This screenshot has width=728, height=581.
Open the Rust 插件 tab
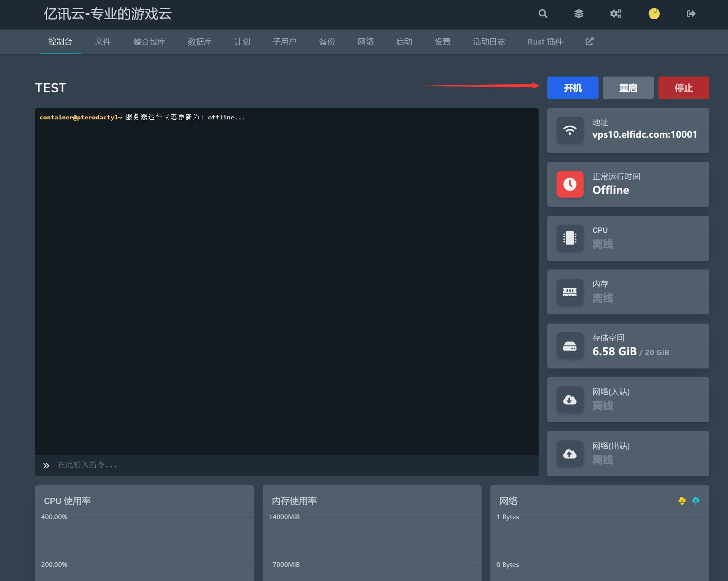pos(545,42)
